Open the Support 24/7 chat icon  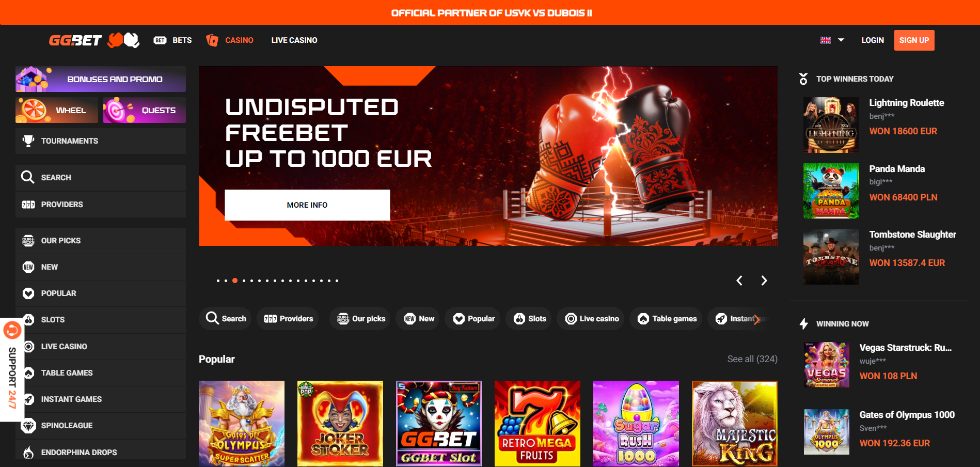12,330
